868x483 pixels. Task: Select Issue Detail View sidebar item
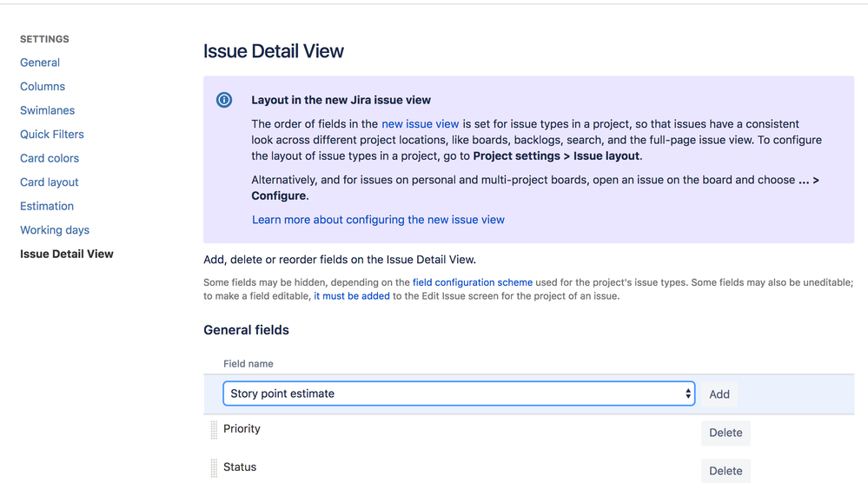tap(67, 254)
